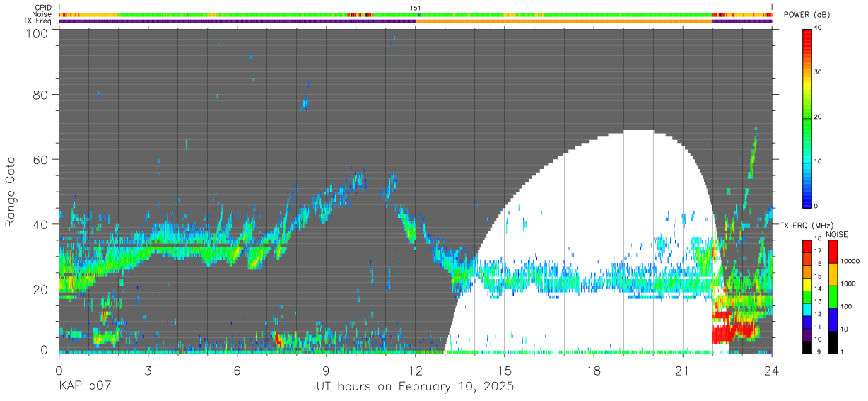Click the noise legend '10000' label
Screen dimensions: 868x401
pos(850,261)
